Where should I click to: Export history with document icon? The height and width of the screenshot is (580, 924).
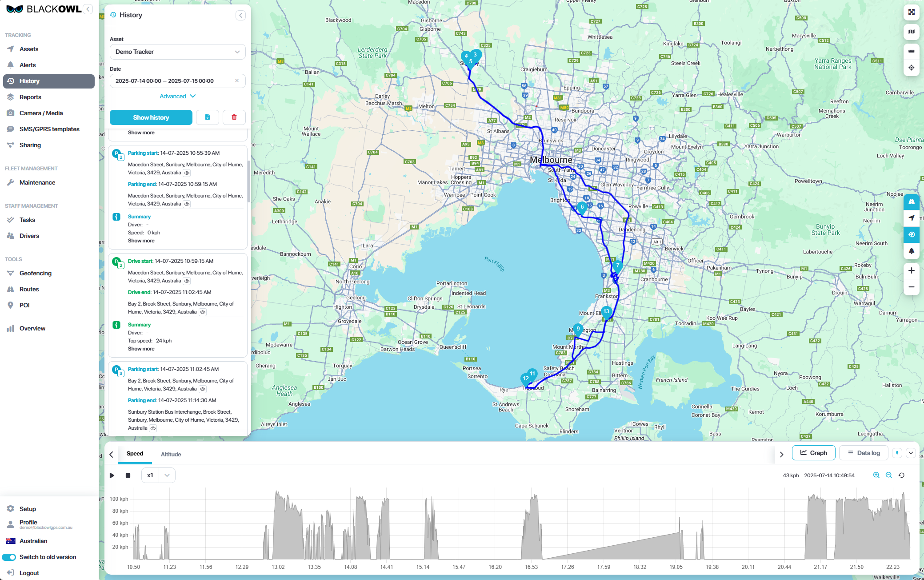pos(208,117)
